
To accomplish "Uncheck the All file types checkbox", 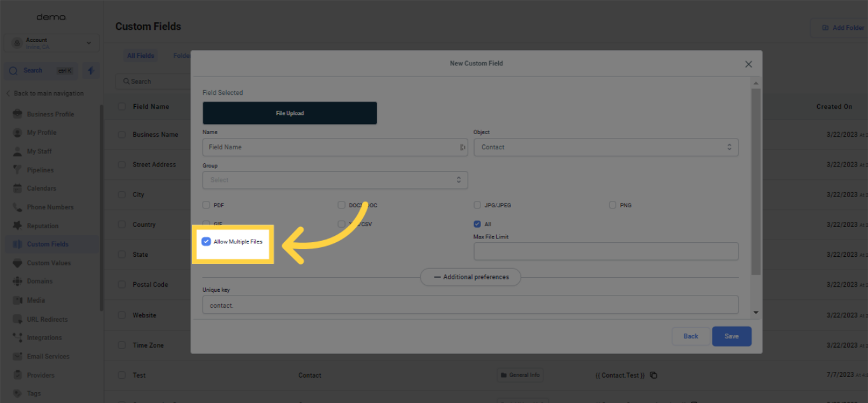I will click(x=477, y=224).
